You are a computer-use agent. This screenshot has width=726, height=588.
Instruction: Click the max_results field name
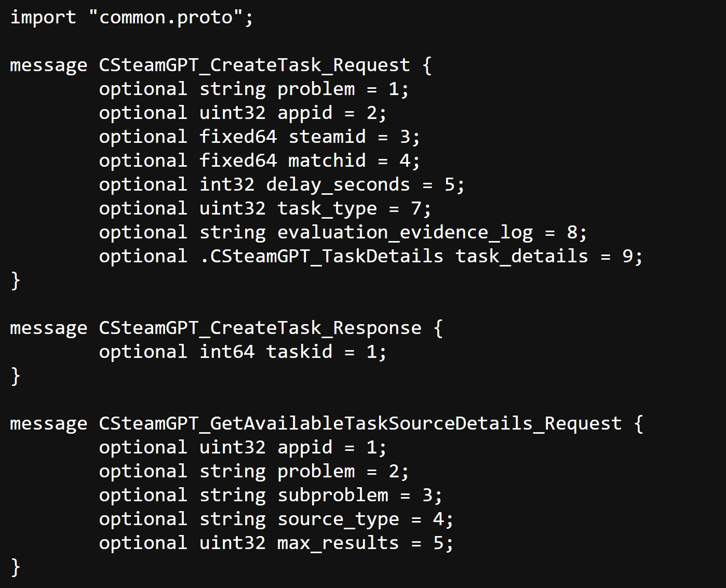[338, 543]
